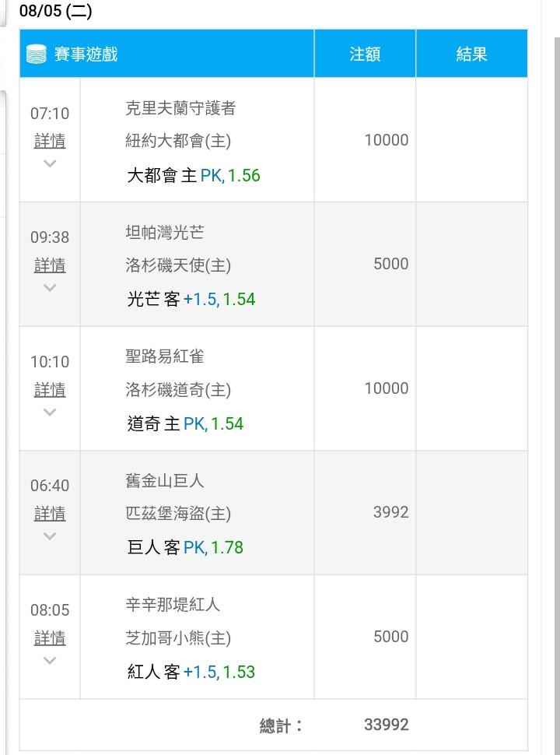Expand chevron under 09:38 details
This screenshot has width=560, height=755.
click(x=50, y=288)
